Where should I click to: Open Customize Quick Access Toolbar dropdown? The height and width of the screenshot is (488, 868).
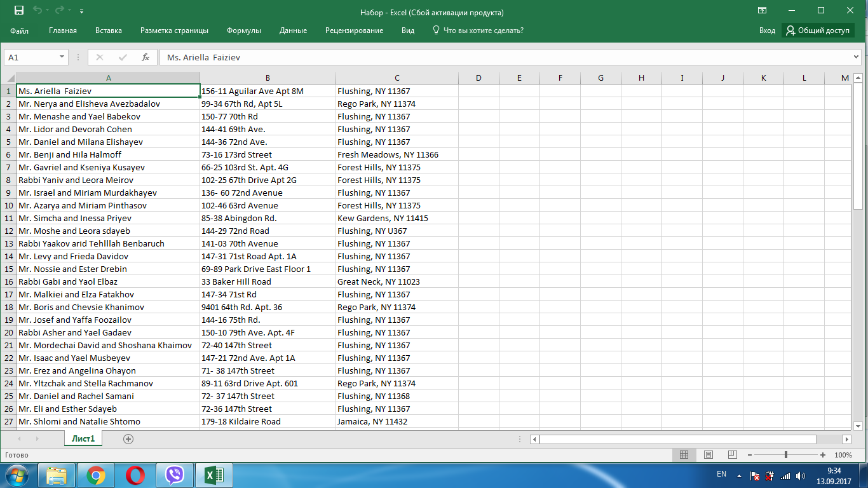[82, 11]
